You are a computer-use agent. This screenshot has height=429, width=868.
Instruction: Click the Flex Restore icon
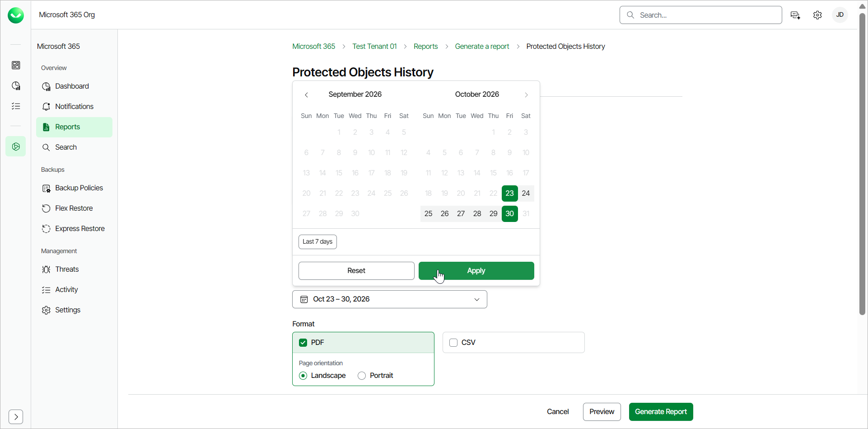[46, 208]
